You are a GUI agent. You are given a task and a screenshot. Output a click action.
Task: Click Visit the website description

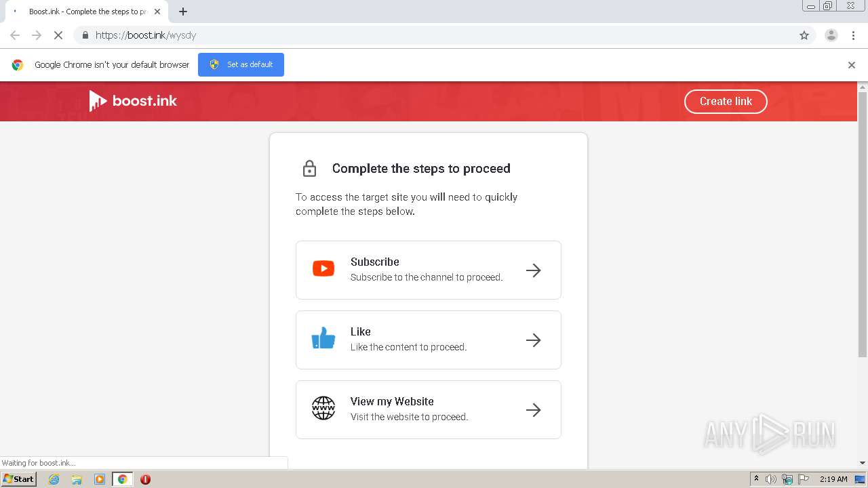coord(409,417)
